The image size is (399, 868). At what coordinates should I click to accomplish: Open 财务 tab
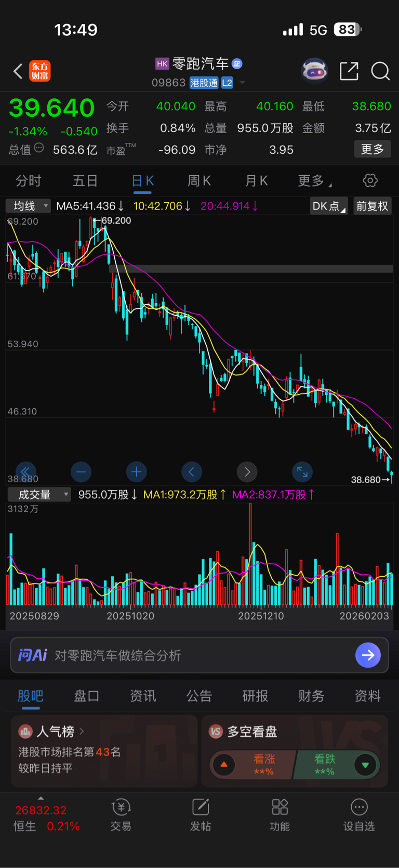[311, 696]
